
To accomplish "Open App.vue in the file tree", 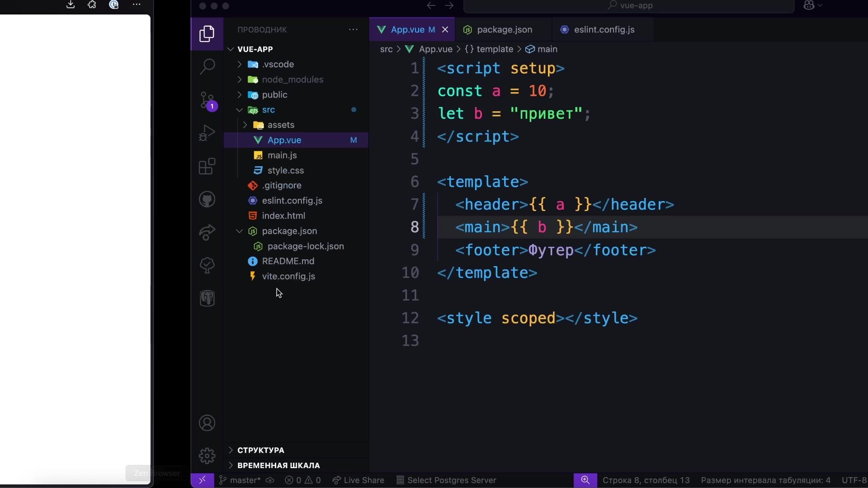I will 296,140.
